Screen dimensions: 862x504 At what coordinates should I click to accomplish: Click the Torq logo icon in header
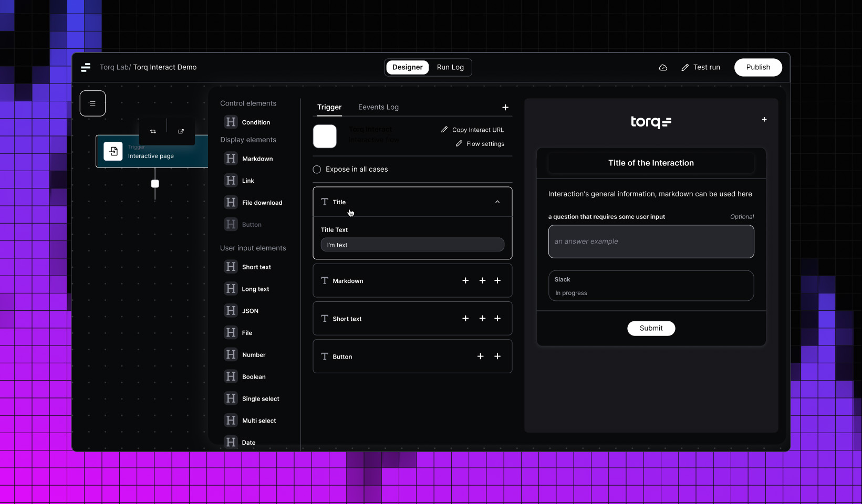pyautogui.click(x=86, y=67)
